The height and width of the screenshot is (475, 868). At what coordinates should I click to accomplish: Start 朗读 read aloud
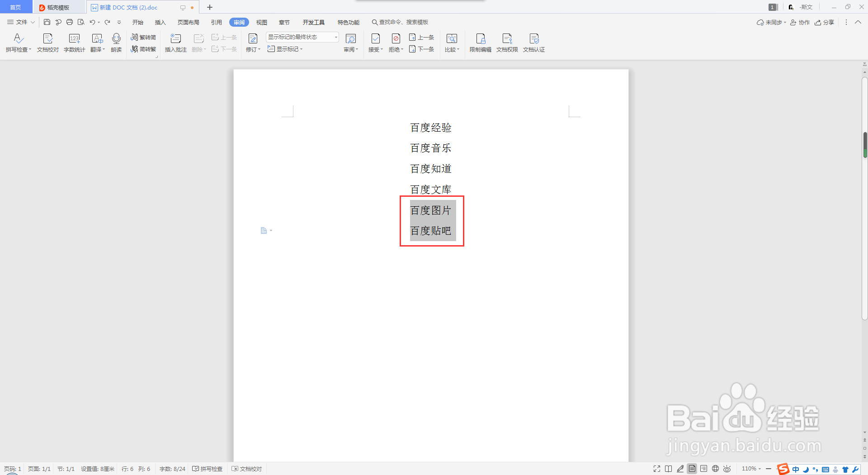[x=116, y=43]
